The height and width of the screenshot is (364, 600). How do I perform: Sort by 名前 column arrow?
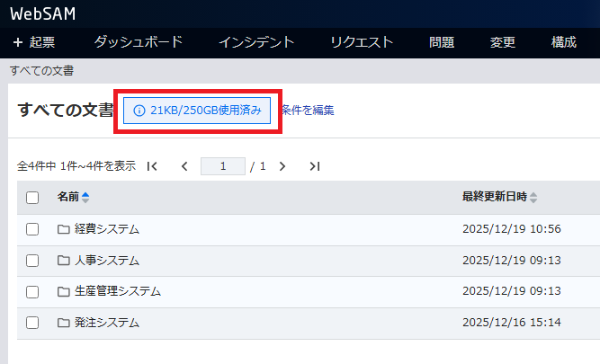(x=85, y=198)
